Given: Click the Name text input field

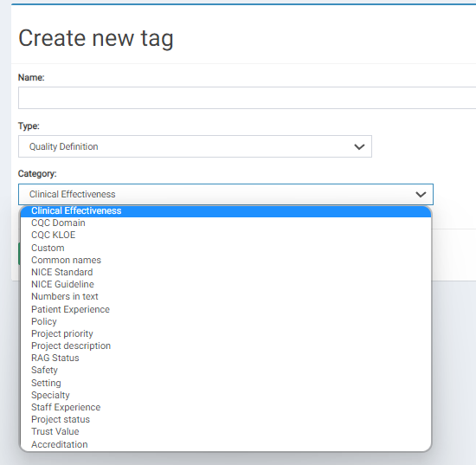Looking at the screenshot, I should click(247, 98).
